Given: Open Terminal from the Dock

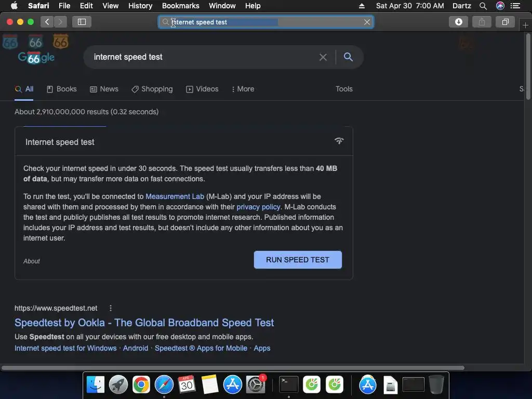Looking at the screenshot, I should (x=289, y=385).
